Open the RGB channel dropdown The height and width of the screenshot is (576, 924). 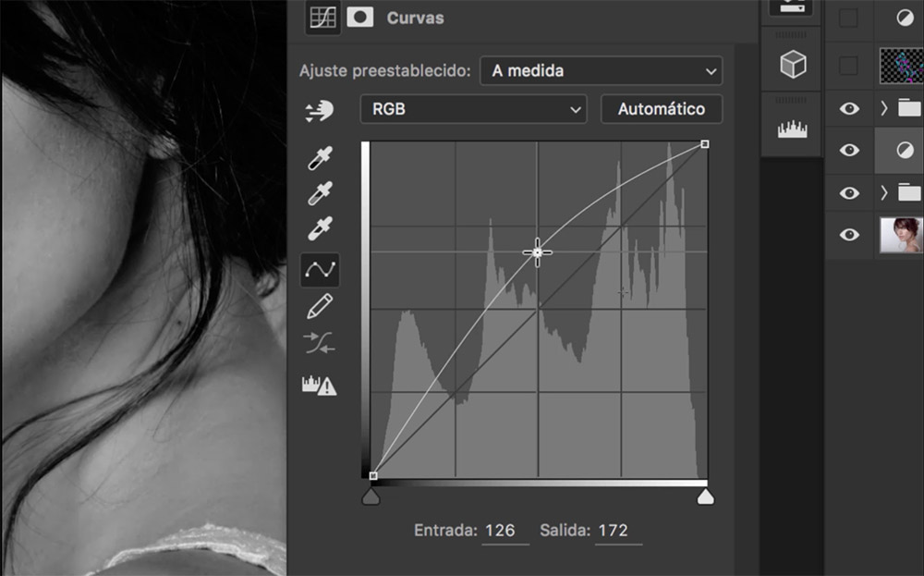473,109
